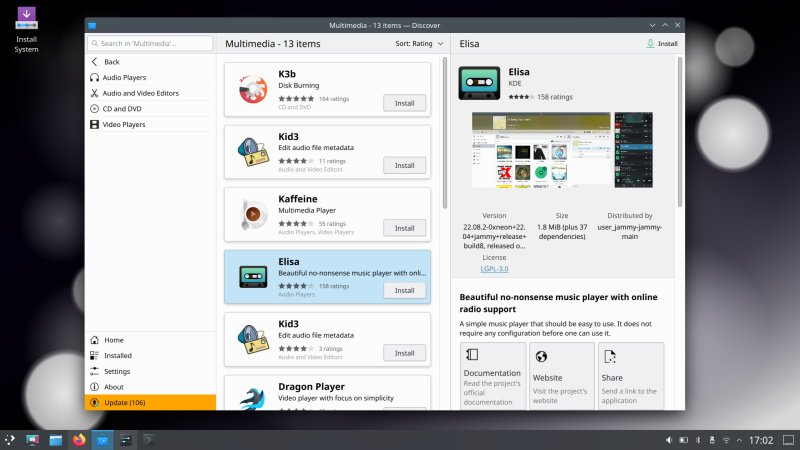Click the scissors icon for Audio and Video Editors

(94, 93)
